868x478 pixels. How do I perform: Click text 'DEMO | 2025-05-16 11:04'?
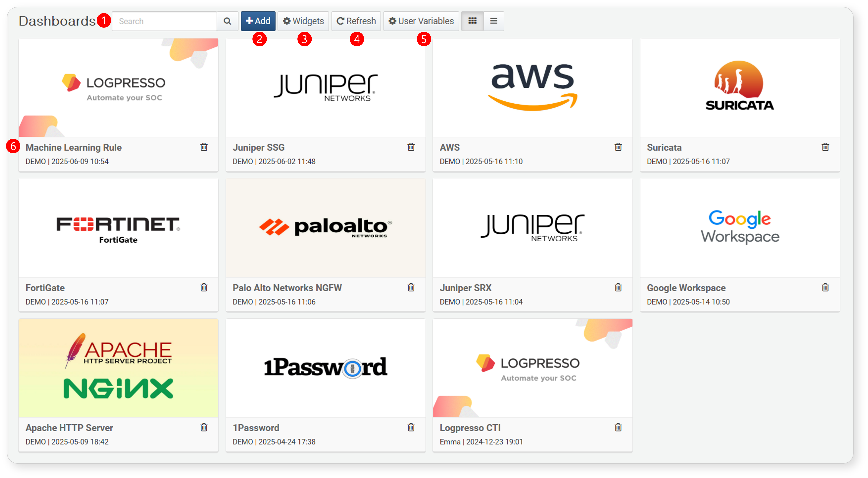[x=481, y=302]
